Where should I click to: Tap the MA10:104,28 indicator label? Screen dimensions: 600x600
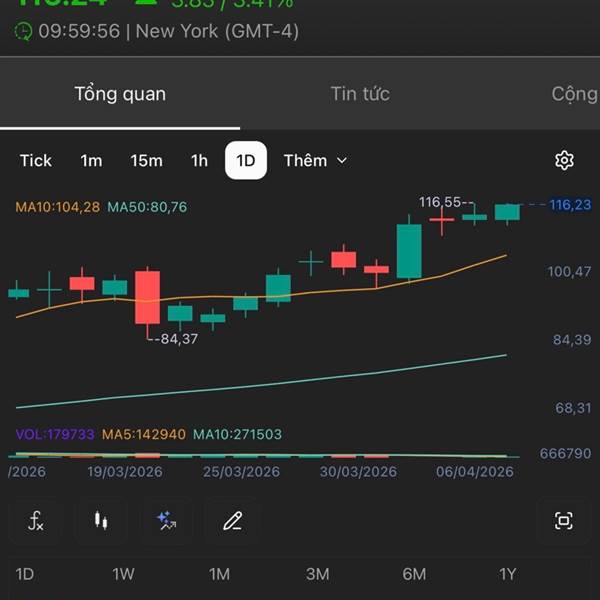pyautogui.click(x=58, y=207)
